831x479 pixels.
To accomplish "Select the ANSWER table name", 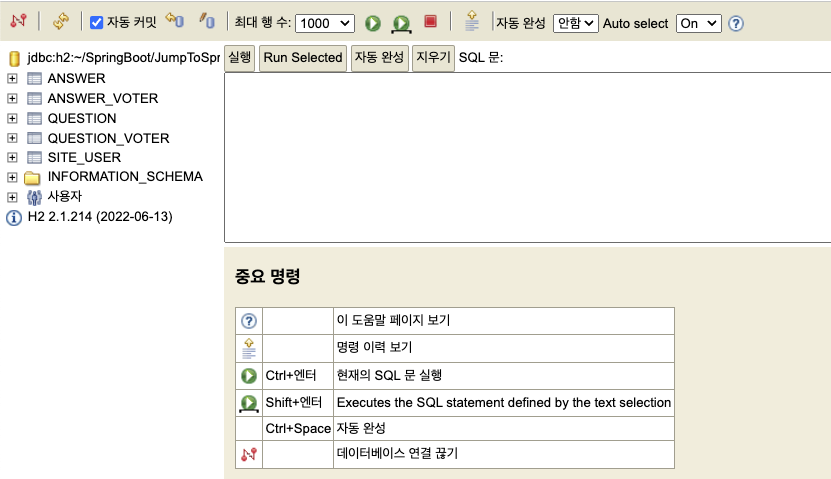I will (x=76, y=78).
